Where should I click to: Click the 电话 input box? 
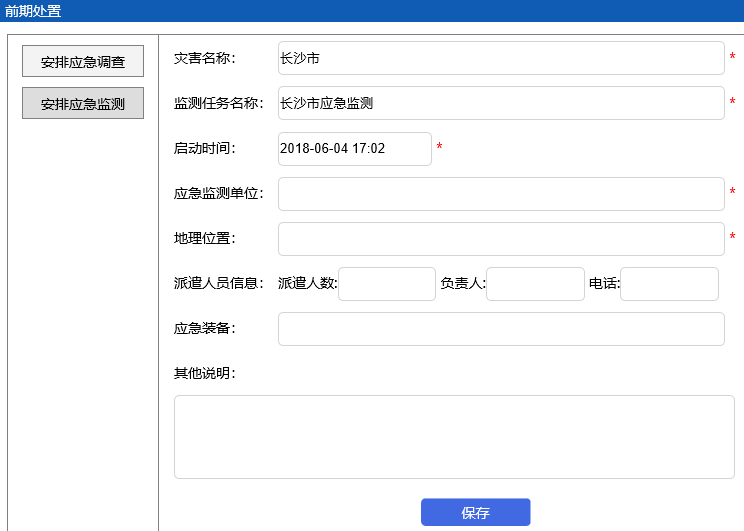click(669, 284)
